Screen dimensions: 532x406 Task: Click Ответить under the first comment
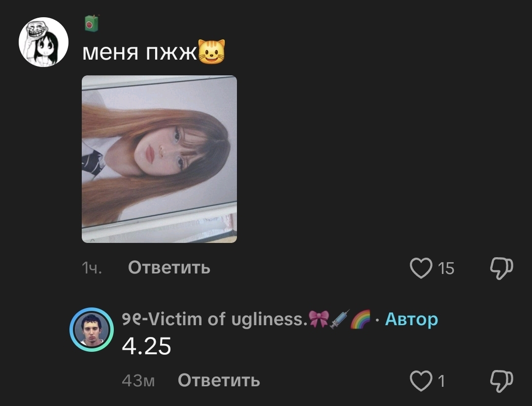pos(169,268)
